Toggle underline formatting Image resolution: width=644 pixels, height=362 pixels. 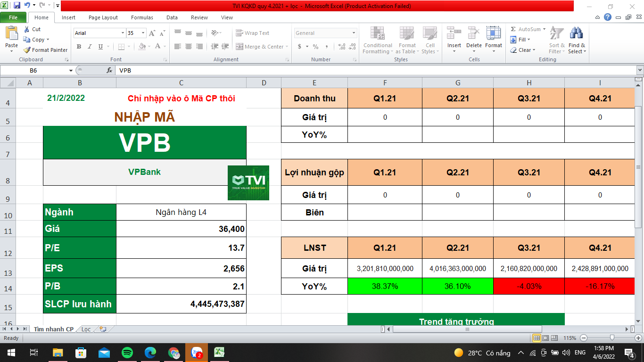tap(100, 47)
